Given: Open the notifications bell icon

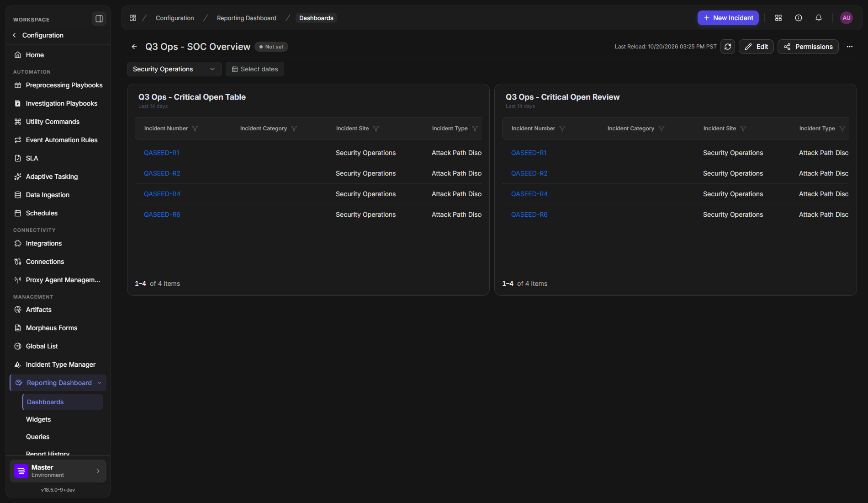Looking at the screenshot, I should (x=819, y=18).
